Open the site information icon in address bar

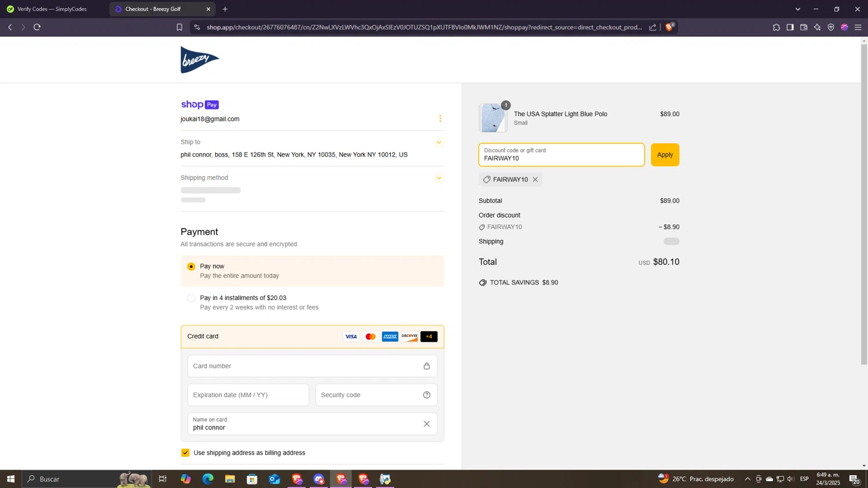[x=197, y=27]
